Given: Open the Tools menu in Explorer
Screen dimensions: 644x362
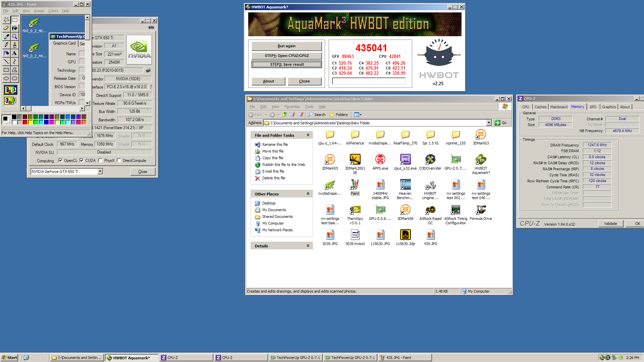Looking at the screenshot, I should (309, 107).
